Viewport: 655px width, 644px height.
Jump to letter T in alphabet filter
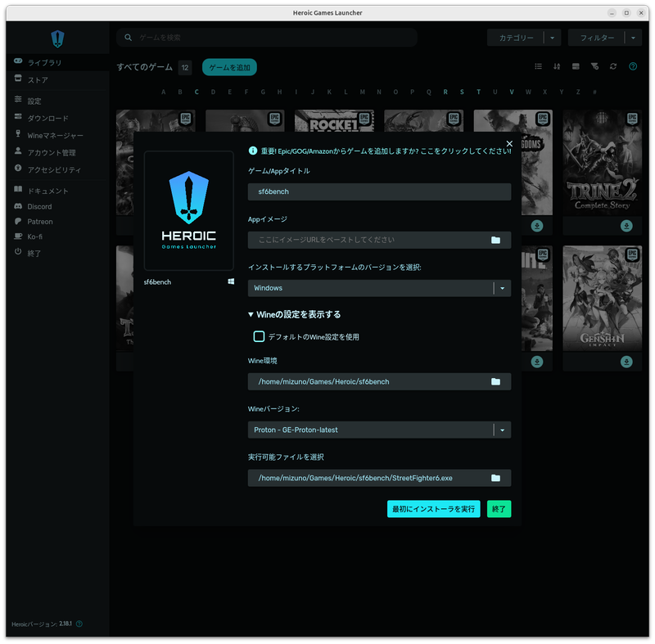tap(478, 92)
